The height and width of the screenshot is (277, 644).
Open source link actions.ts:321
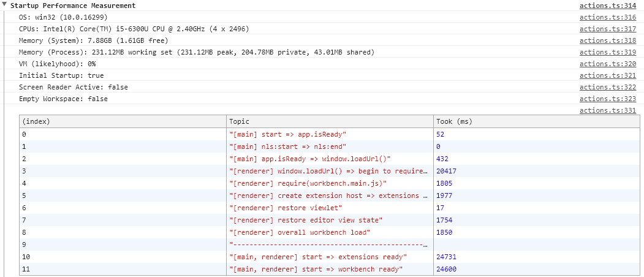[607, 75]
